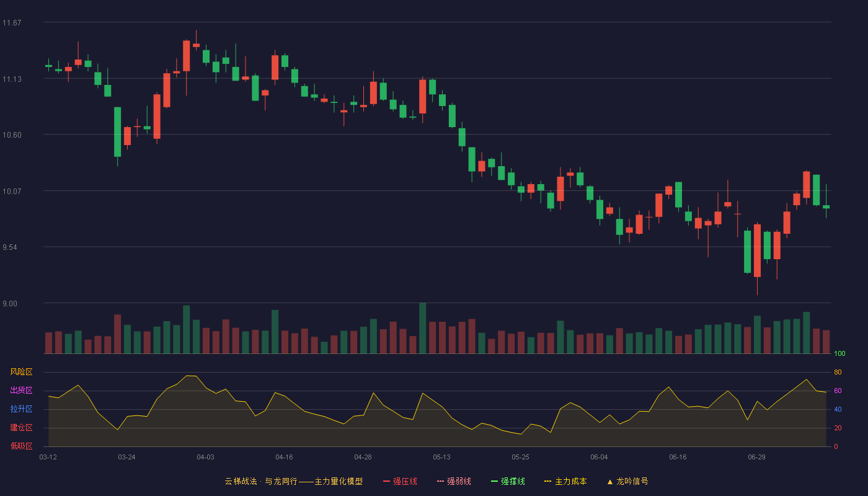Toggle the 主力成本 legend item
The height and width of the screenshot is (496, 868).
tap(565, 481)
